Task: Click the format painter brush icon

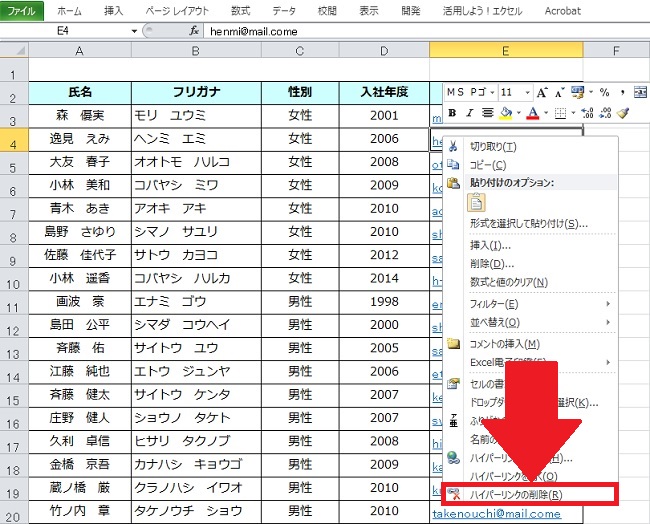Action: click(x=622, y=113)
